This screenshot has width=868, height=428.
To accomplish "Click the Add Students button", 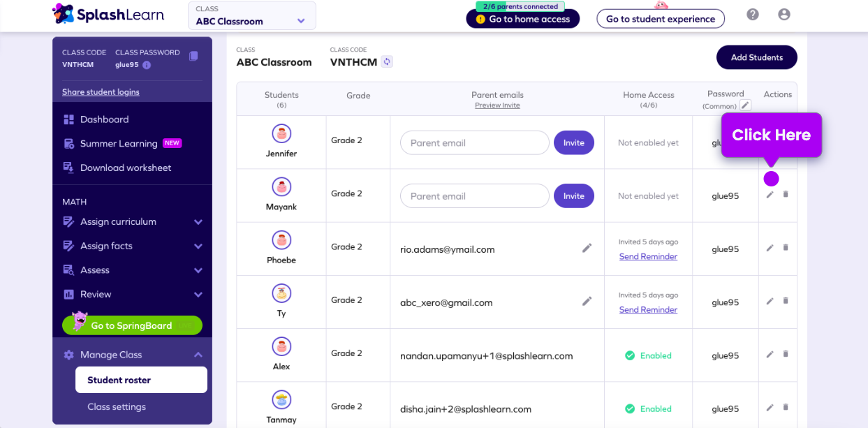I will (x=756, y=57).
